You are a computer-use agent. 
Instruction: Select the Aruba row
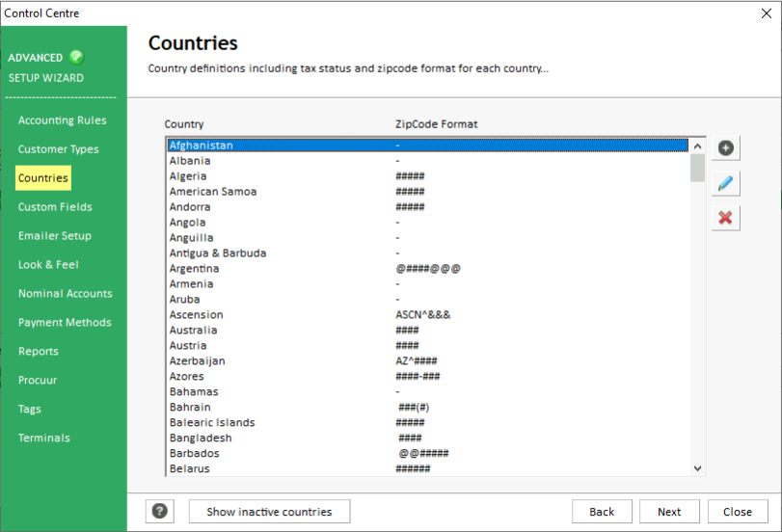coord(428,300)
